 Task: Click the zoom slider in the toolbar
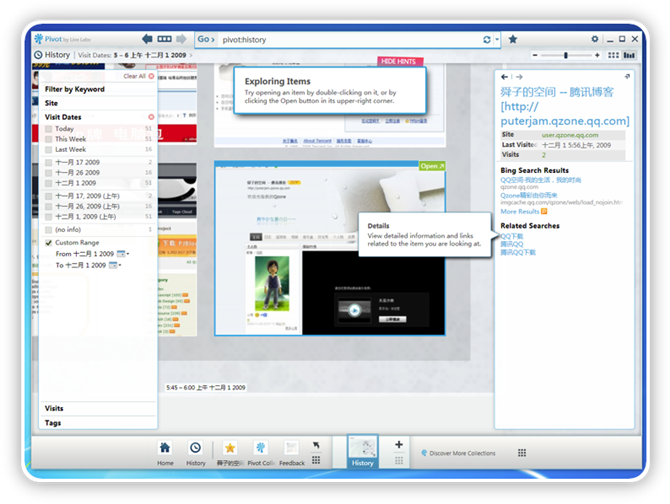tap(568, 55)
